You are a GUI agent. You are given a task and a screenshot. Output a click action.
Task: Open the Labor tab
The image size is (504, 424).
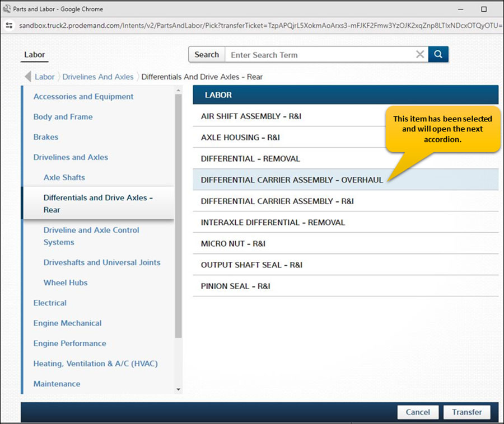(x=35, y=55)
